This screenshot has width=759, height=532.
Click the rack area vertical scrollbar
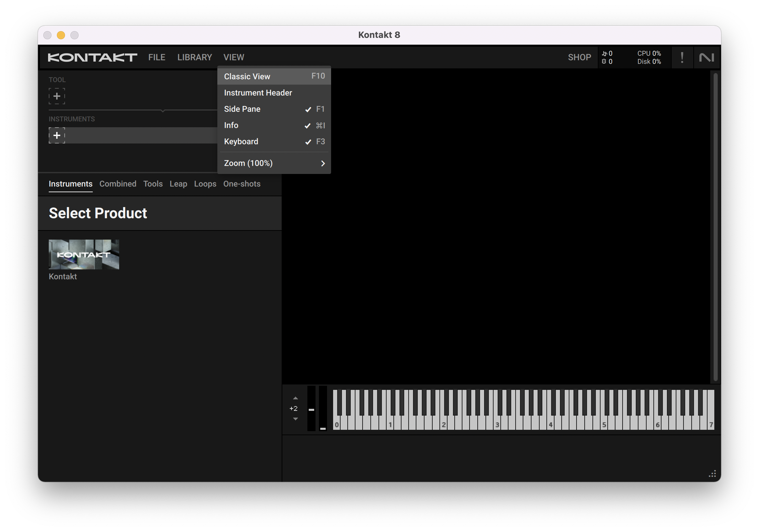[715, 227]
